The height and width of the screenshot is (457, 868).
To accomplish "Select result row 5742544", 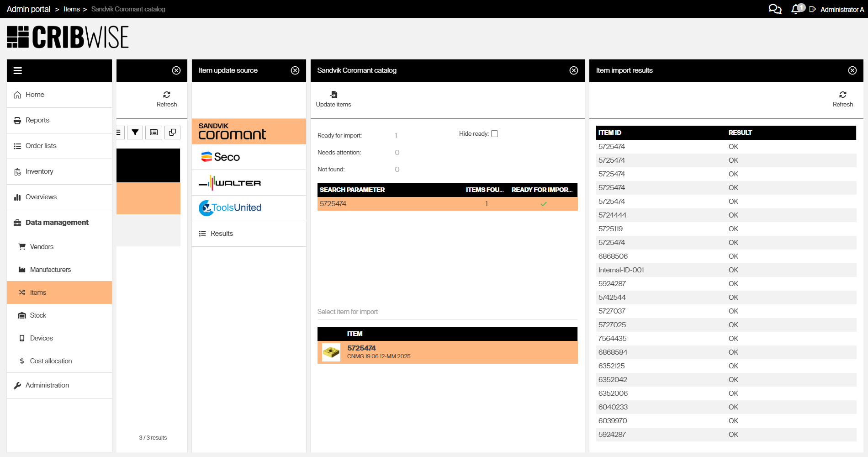I will click(726, 298).
